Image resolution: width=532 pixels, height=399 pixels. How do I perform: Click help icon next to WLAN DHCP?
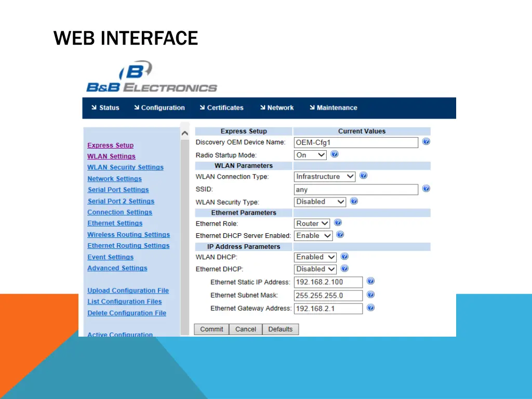coord(344,257)
